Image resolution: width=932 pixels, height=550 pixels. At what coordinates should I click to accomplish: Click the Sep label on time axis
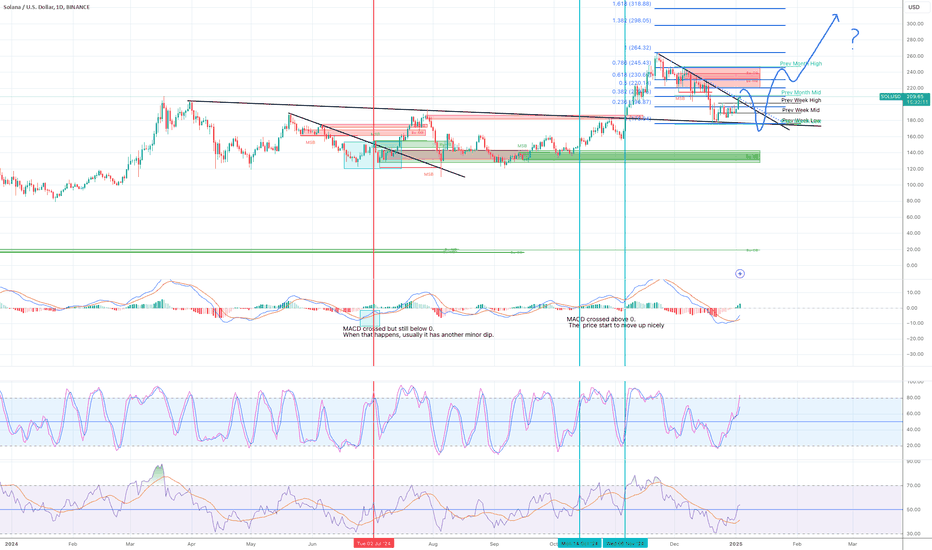pos(494,543)
